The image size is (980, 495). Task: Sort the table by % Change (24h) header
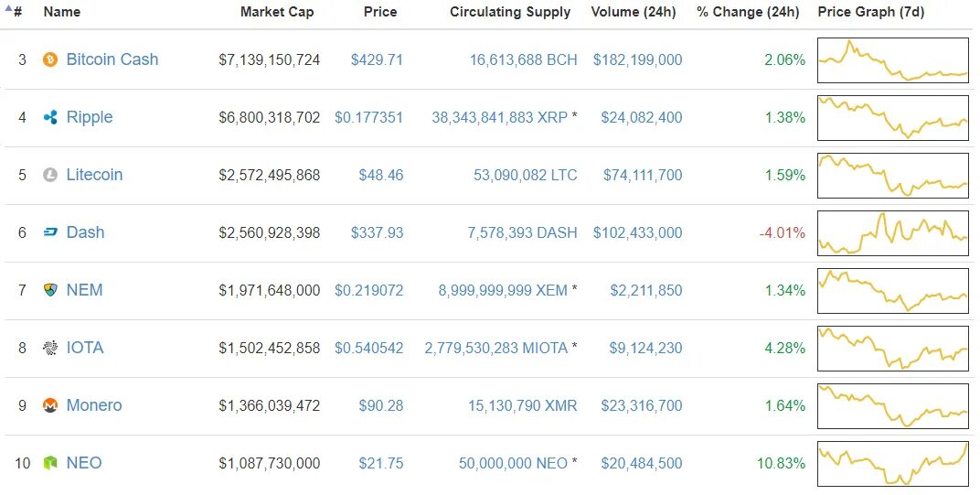click(x=748, y=12)
